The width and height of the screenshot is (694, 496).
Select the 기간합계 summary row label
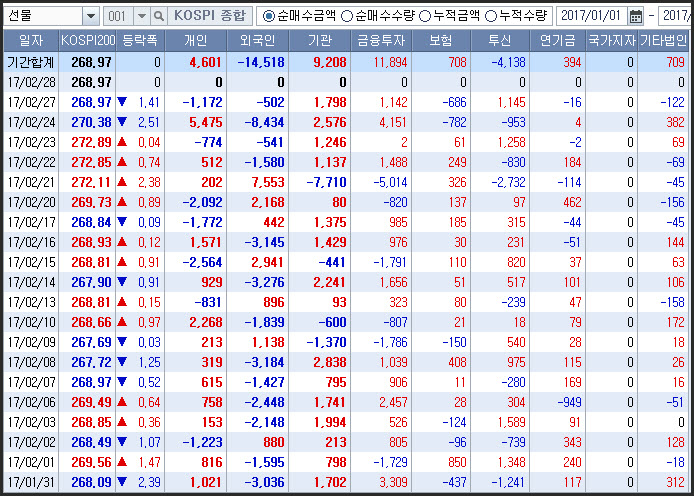[x=31, y=62]
